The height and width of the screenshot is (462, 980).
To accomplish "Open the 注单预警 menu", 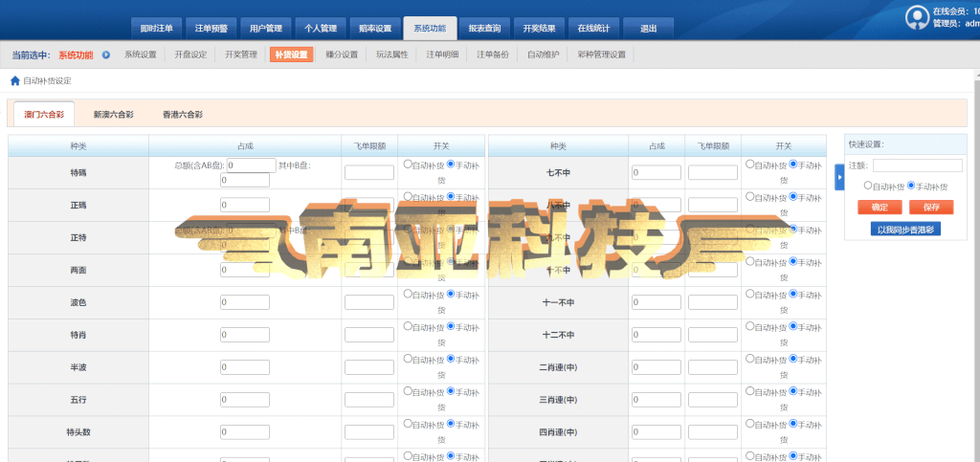I will click(212, 28).
